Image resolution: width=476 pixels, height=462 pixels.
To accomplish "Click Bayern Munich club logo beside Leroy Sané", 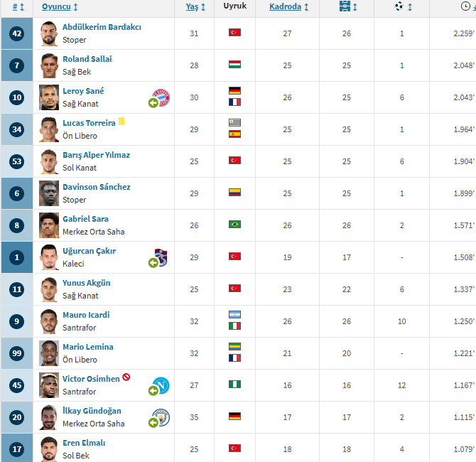I will (161, 97).
